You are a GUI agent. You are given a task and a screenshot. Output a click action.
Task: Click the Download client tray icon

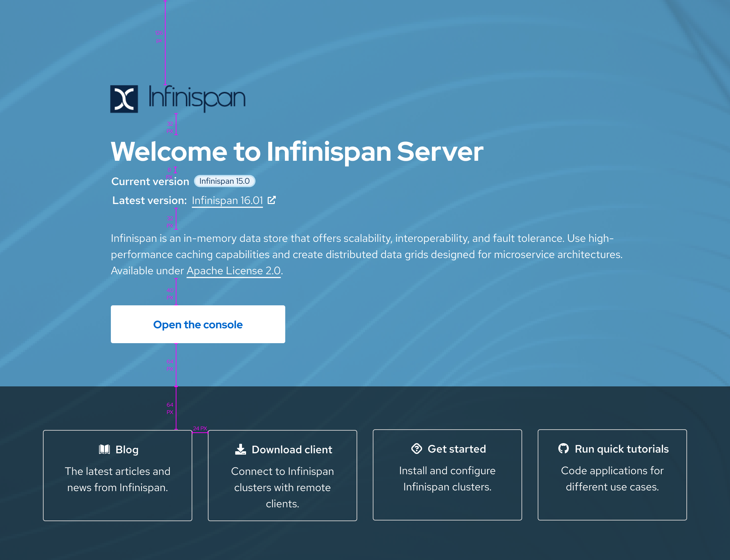[x=241, y=449]
